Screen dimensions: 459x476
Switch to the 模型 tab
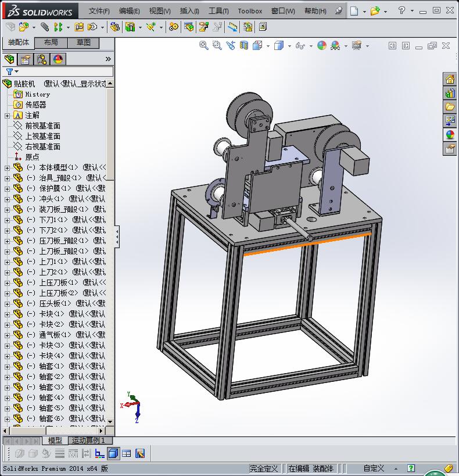(x=55, y=440)
